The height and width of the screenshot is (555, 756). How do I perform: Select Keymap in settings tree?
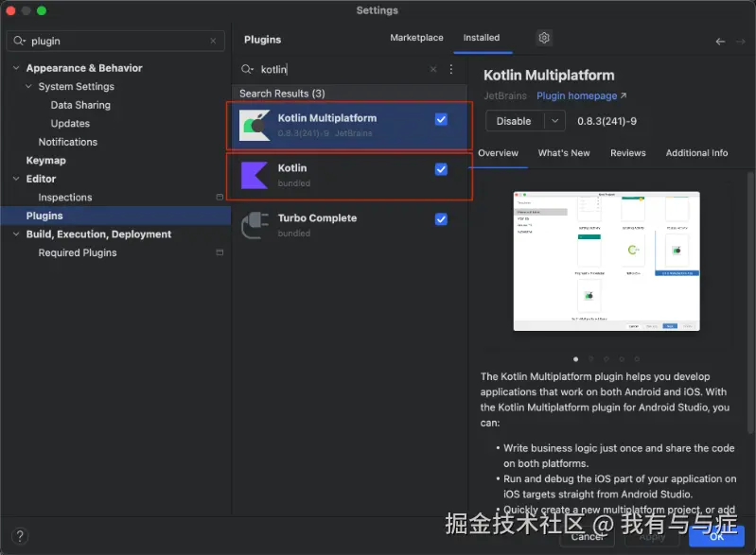[x=45, y=161]
